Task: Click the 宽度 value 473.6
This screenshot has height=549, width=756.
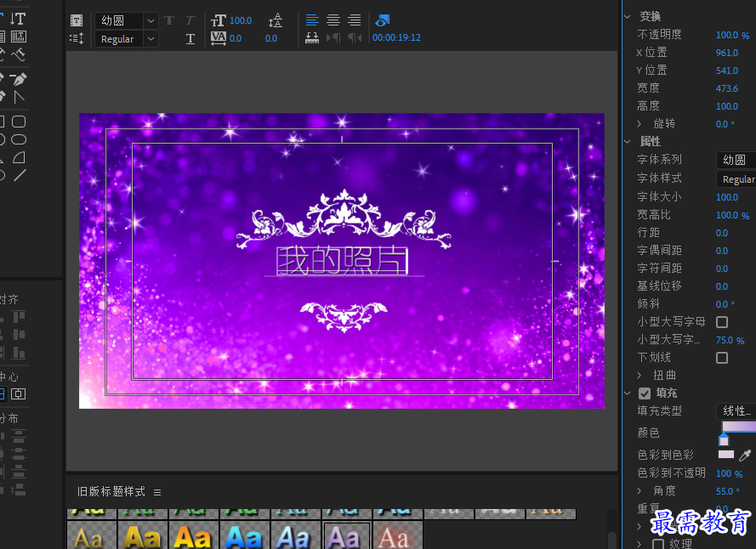Action: click(726, 88)
